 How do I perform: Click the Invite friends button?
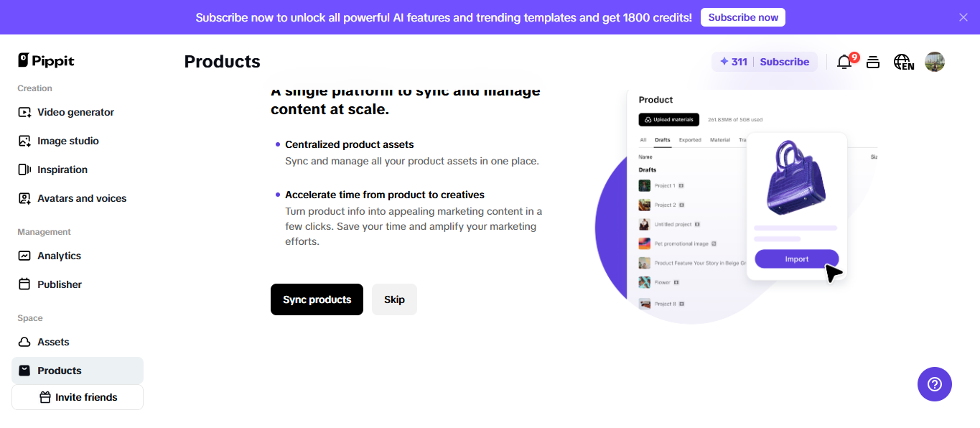[x=78, y=397]
